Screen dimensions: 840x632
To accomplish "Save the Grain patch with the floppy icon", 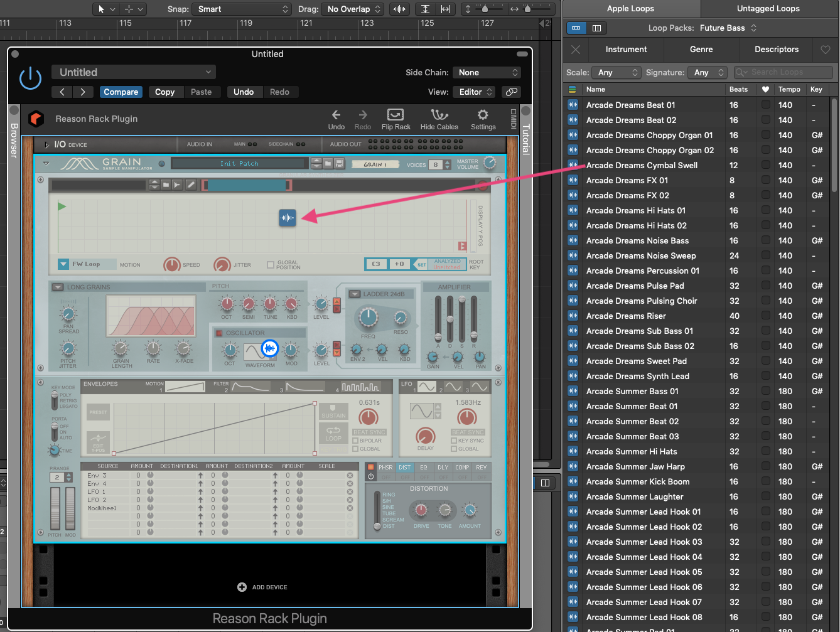I will click(339, 164).
